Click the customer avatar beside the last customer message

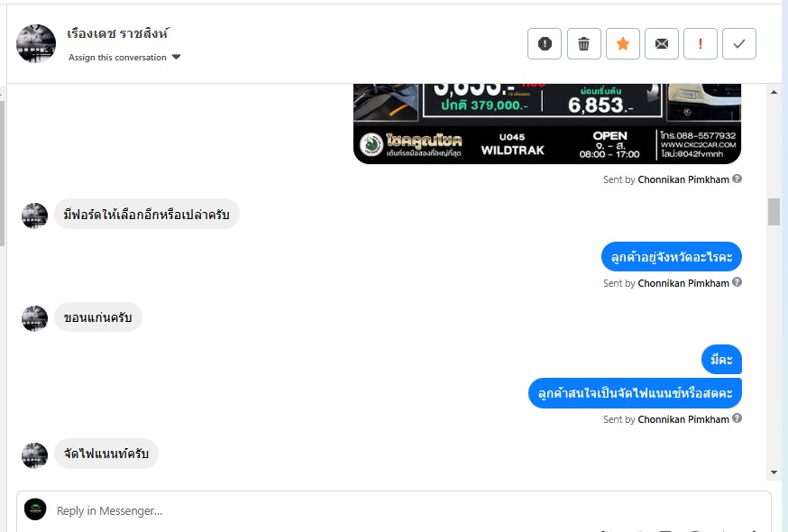(34, 454)
